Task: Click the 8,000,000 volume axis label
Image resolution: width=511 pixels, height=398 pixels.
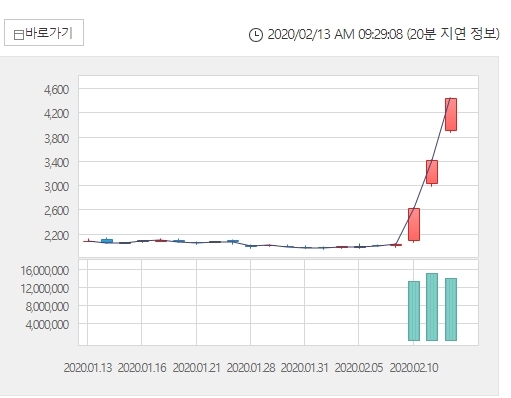Action: 47,306
